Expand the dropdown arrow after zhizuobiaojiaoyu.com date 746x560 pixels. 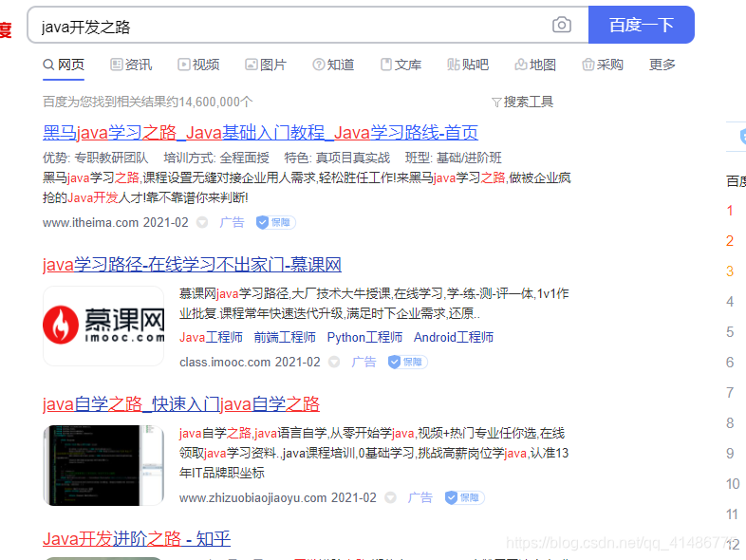point(390,497)
